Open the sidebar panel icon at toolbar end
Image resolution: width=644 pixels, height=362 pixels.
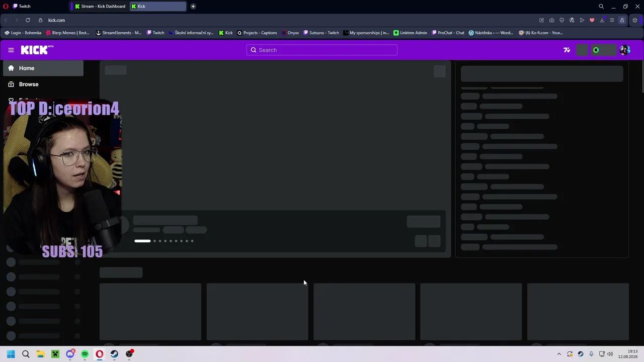(635, 20)
